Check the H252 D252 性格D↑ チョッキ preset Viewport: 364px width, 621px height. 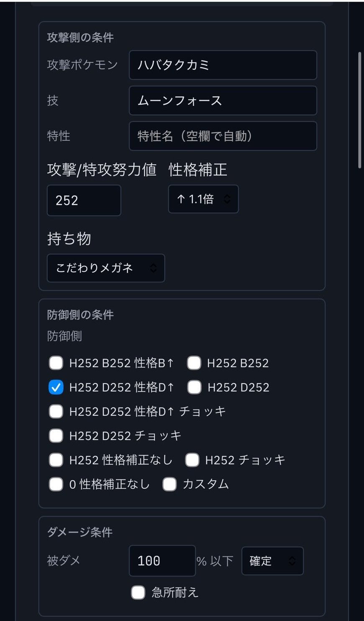pyautogui.click(x=56, y=412)
